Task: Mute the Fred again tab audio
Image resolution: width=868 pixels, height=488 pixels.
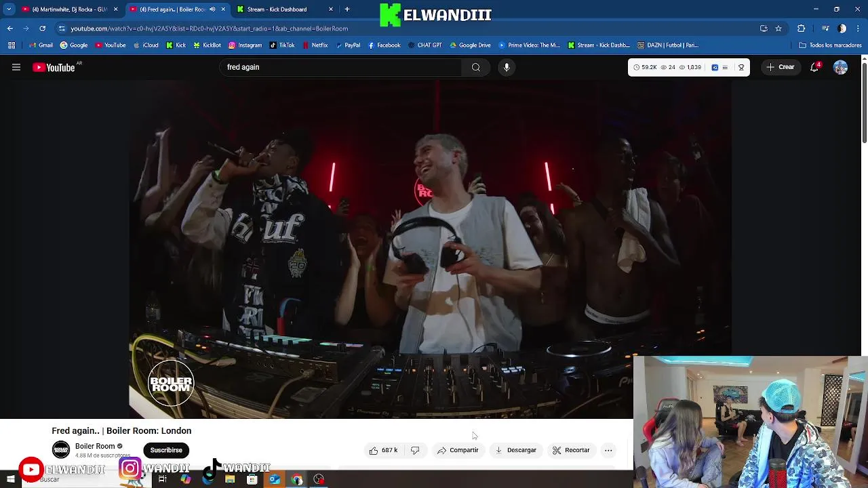Action: pyautogui.click(x=212, y=9)
